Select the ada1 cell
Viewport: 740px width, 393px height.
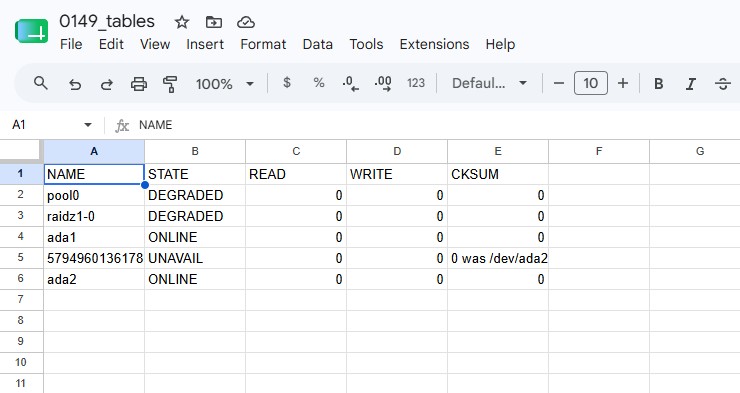(94, 237)
